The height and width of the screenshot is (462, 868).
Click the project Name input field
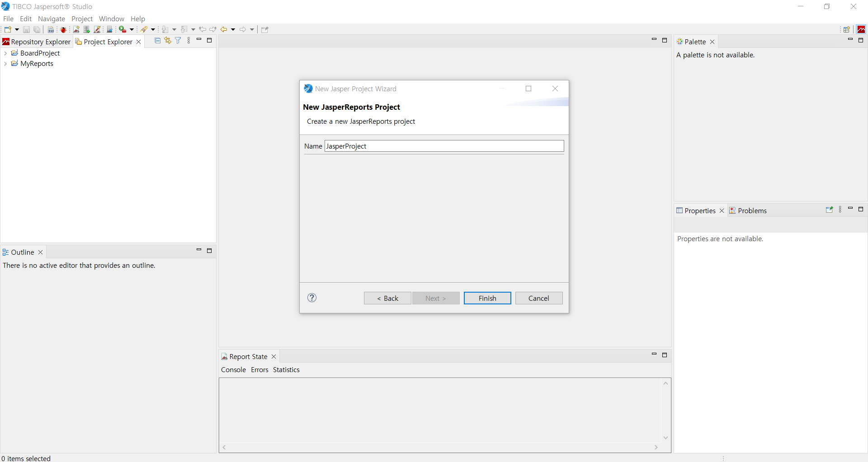point(444,146)
